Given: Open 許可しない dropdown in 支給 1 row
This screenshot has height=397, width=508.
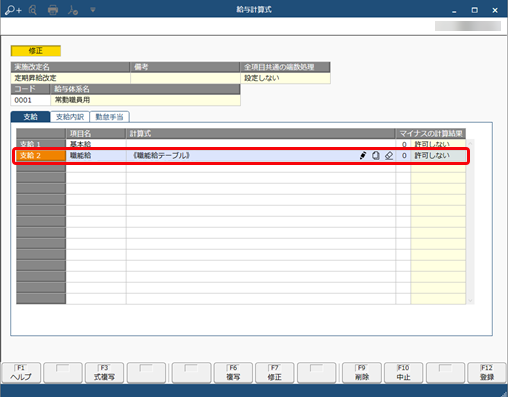Looking at the screenshot, I should pos(438,144).
